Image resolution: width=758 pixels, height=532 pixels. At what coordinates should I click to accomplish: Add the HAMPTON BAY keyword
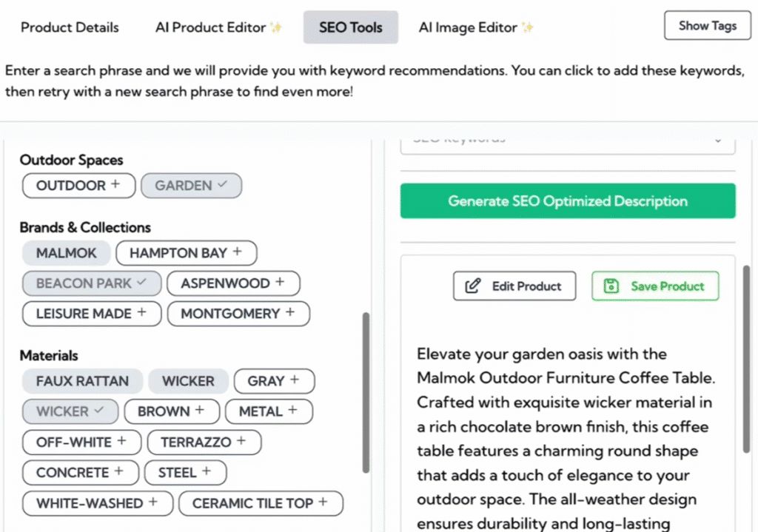coord(186,253)
